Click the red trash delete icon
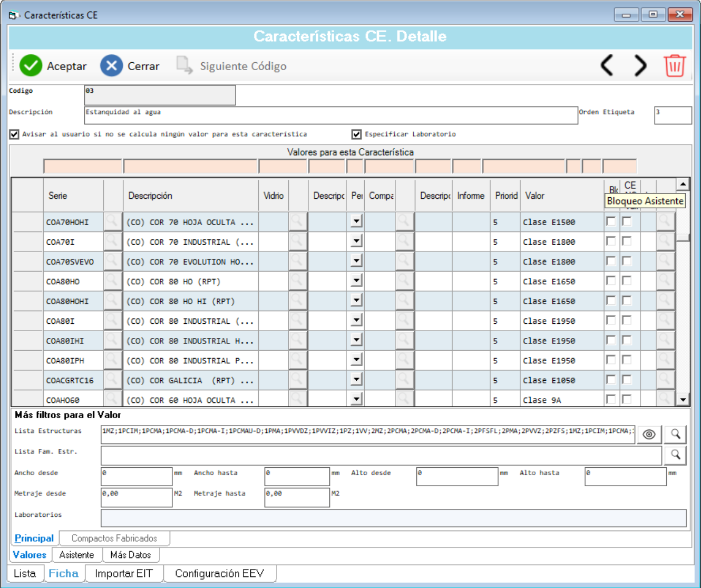The height and width of the screenshot is (588, 701). click(x=675, y=66)
